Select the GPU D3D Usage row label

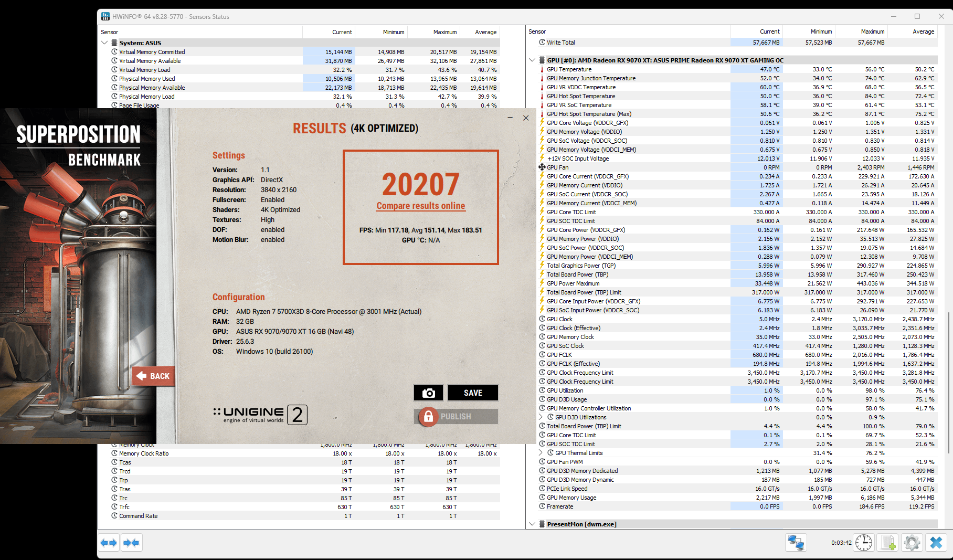[x=567, y=399]
